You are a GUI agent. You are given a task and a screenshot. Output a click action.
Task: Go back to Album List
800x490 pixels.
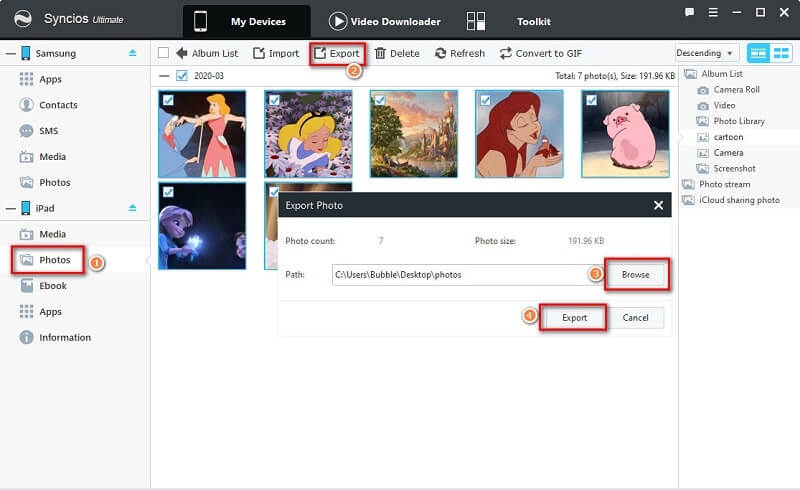[x=207, y=53]
